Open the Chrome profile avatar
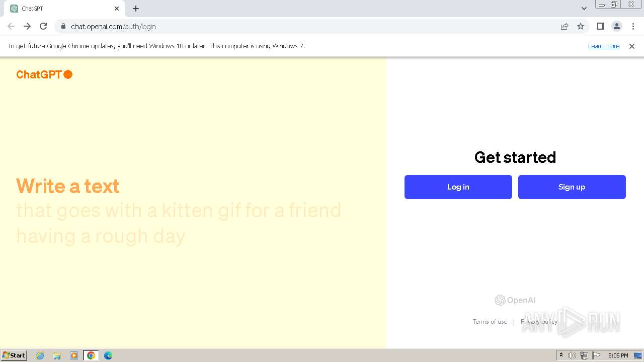Screen dimensions: 644x362 coord(616,26)
